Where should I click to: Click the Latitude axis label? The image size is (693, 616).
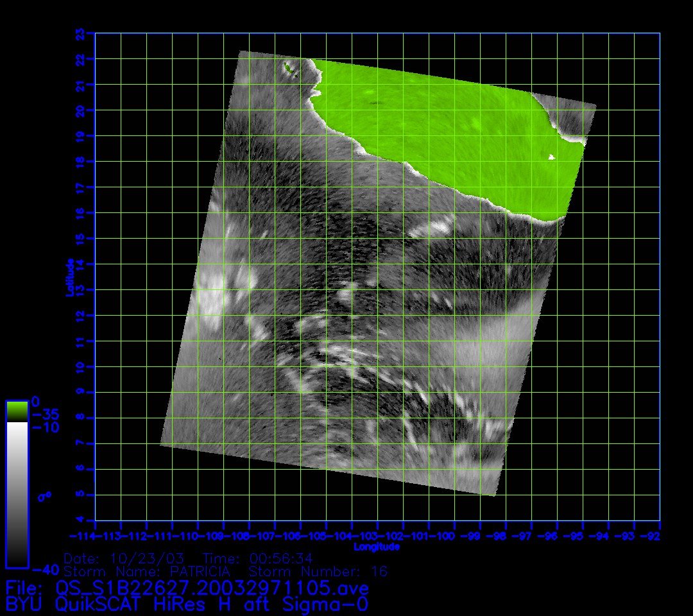[x=70, y=277]
